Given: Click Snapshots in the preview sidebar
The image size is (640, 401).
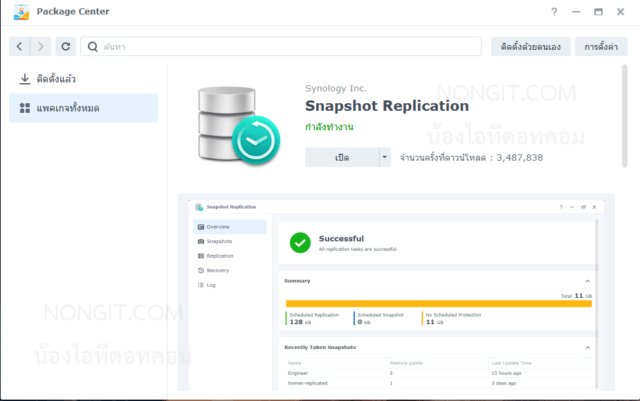Looking at the screenshot, I should (x=230, y=241).
